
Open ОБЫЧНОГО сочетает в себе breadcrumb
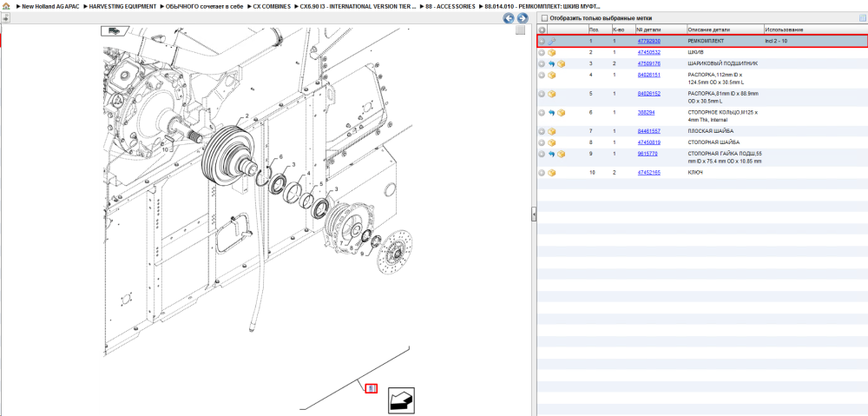point(205,6)
